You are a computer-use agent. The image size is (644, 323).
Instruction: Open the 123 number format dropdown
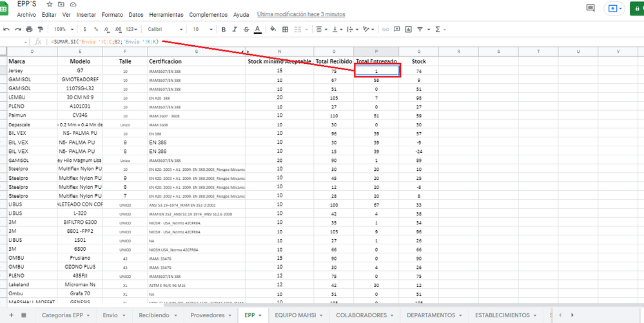coord(132,29)
